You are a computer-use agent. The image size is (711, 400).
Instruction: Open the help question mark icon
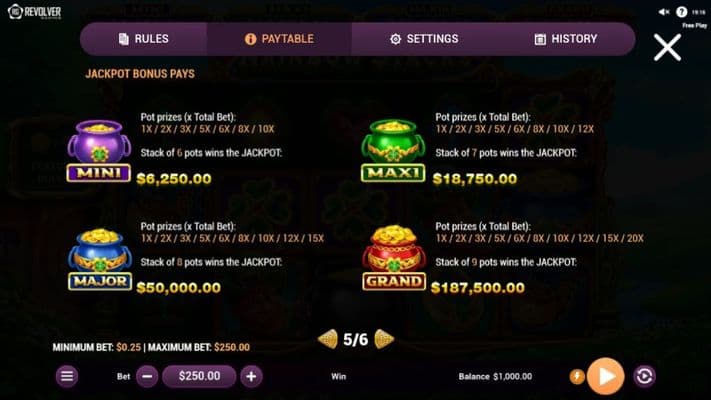point(682,12)
